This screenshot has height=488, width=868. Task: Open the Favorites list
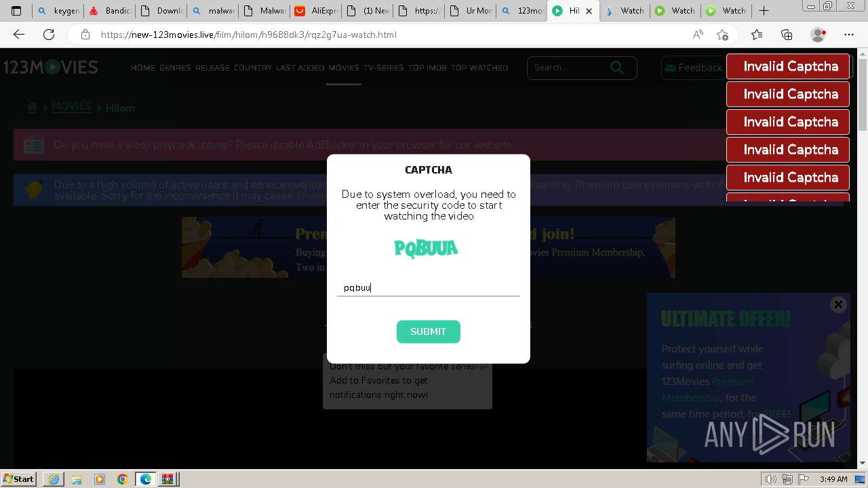tap(757, 35)
